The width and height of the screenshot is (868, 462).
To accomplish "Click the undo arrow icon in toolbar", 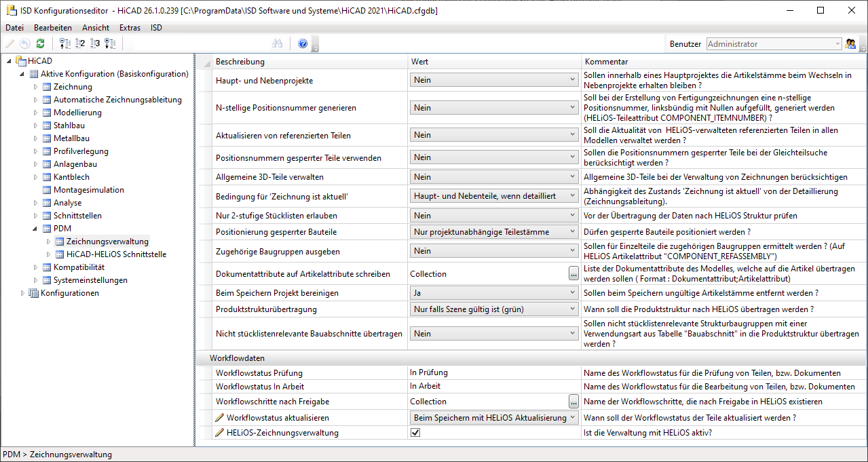I will pyautogui.click(x=25, y=44).
